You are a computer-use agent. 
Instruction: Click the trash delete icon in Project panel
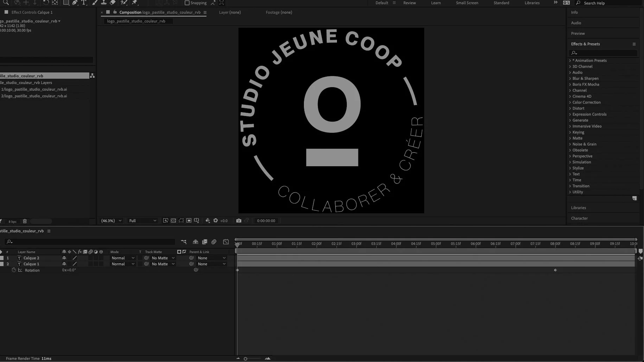point(25,221)
